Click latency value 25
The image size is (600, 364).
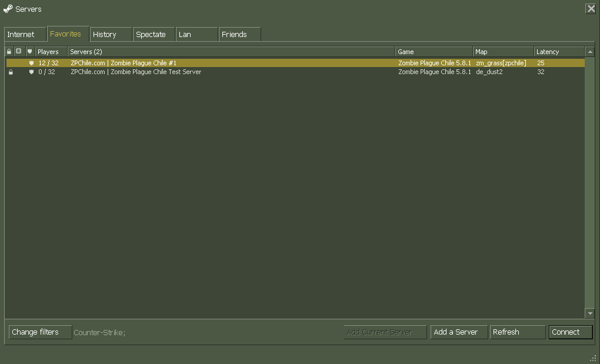coord(541,63)
